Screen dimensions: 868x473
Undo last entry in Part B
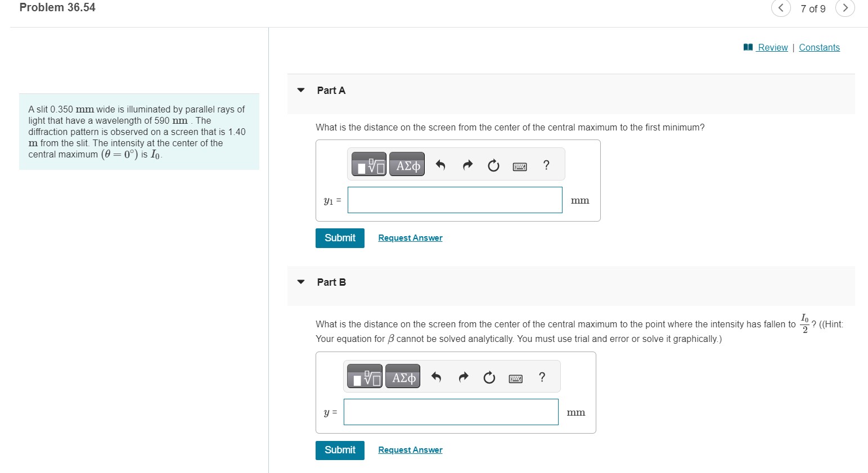click(x=437, y=377)
